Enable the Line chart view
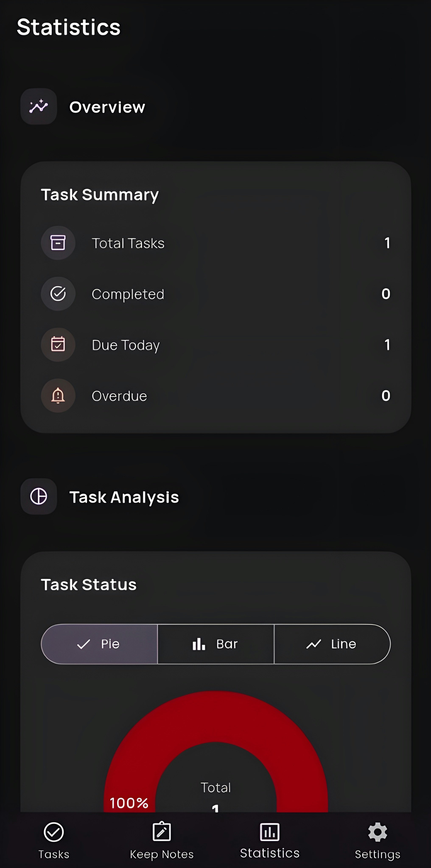The height and width of the screenshot is (868, 431). tap(332, 644)
